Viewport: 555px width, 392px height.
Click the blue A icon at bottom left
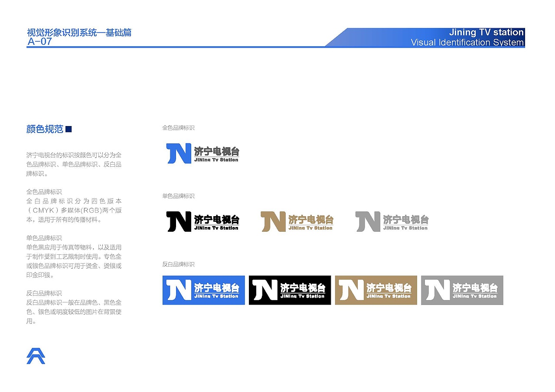pos(36,356)
